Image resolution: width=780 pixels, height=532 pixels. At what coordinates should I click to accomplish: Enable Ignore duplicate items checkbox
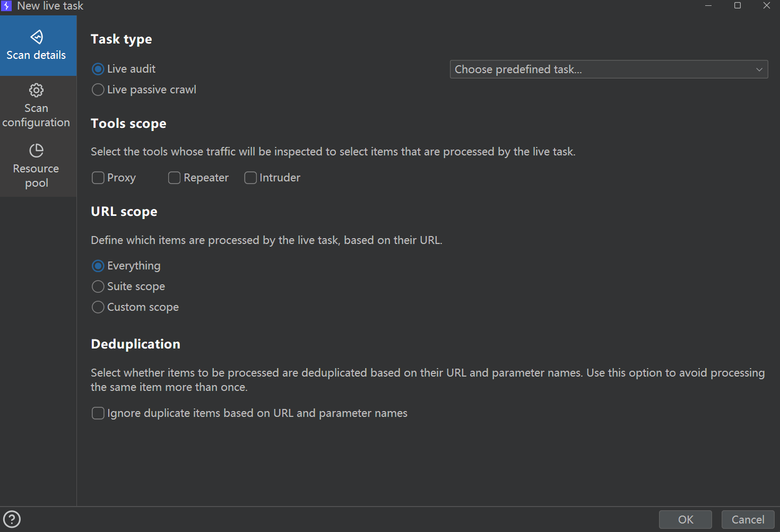(x=98, y=413)
